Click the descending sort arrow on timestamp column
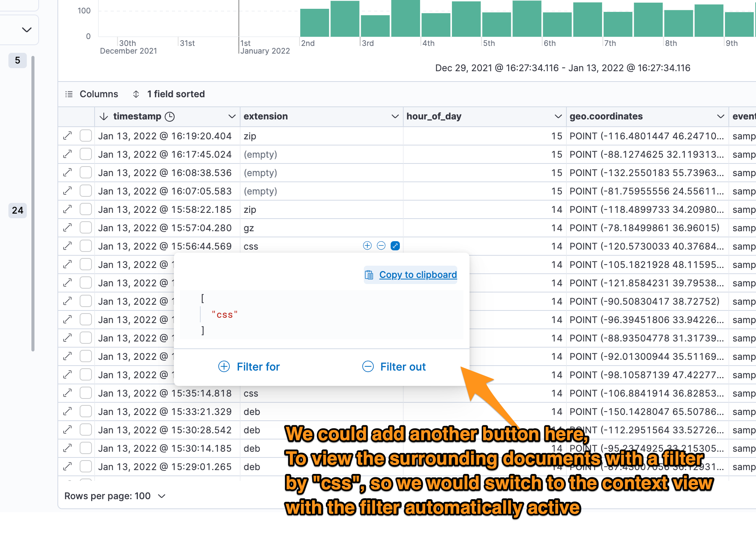This screenshot has height=539, width=756. click(104, 116)
